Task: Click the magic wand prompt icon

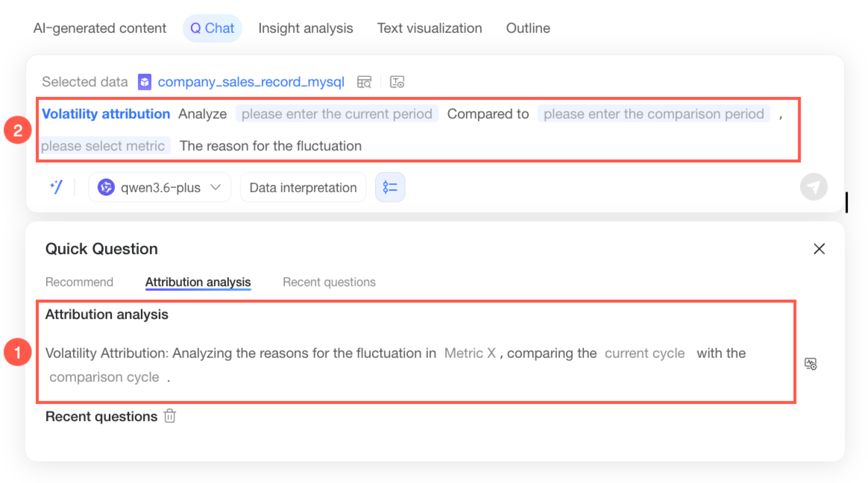Action: [x=56, y=187]
